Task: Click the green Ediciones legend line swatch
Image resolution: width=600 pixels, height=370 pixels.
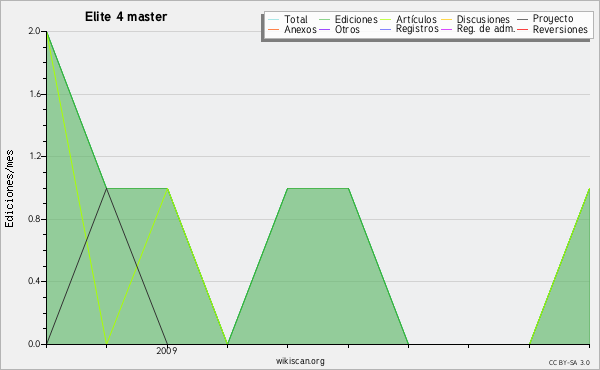Action: (324, 19)
